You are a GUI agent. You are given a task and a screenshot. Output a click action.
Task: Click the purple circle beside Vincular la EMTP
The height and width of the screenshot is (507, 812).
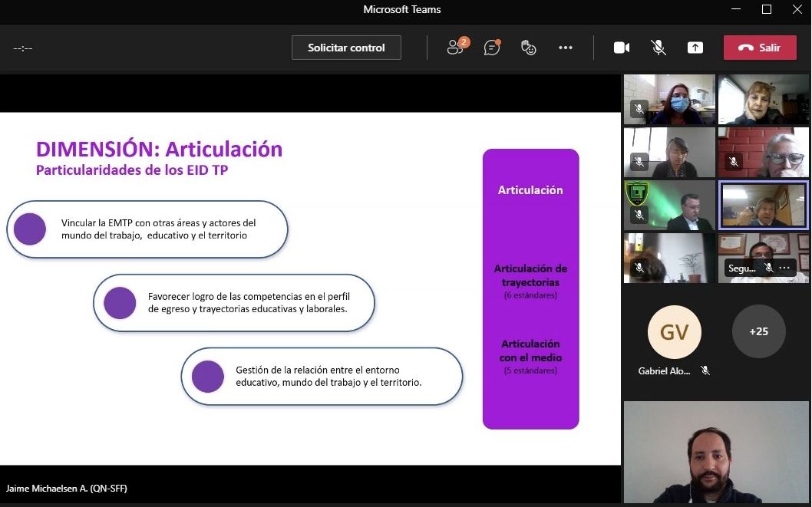(30, 229)
